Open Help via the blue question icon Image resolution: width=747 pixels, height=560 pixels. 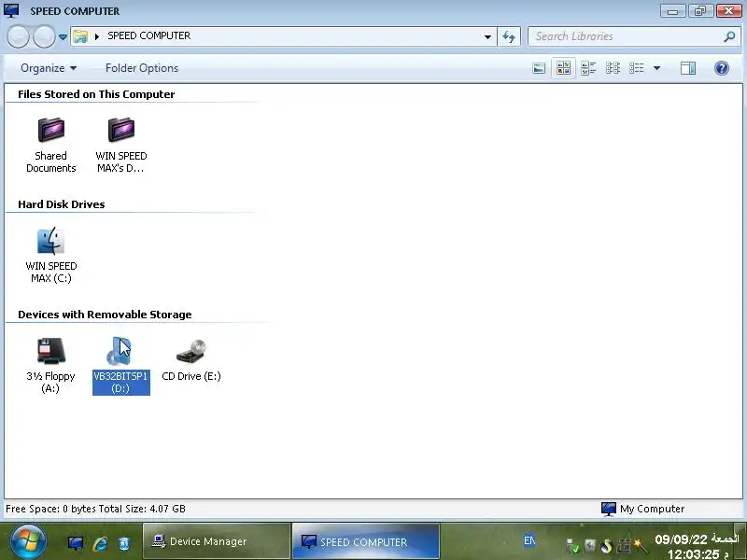coord(721,68)
